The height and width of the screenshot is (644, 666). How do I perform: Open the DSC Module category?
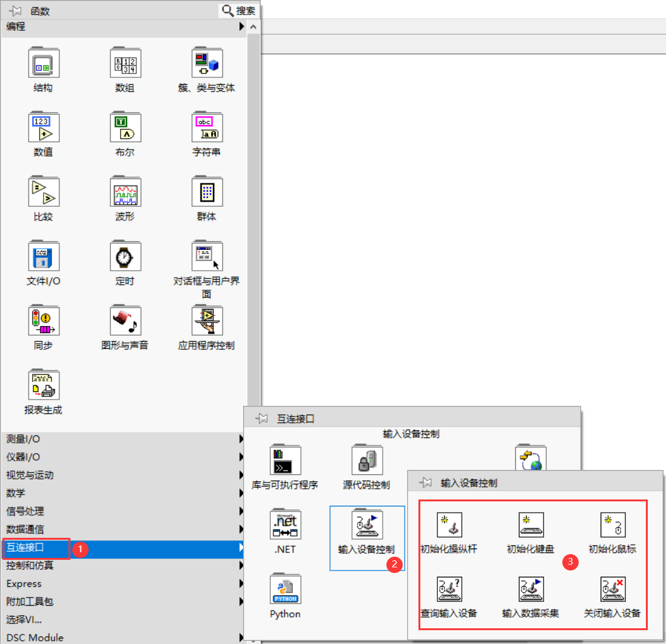tap(123, 637)
